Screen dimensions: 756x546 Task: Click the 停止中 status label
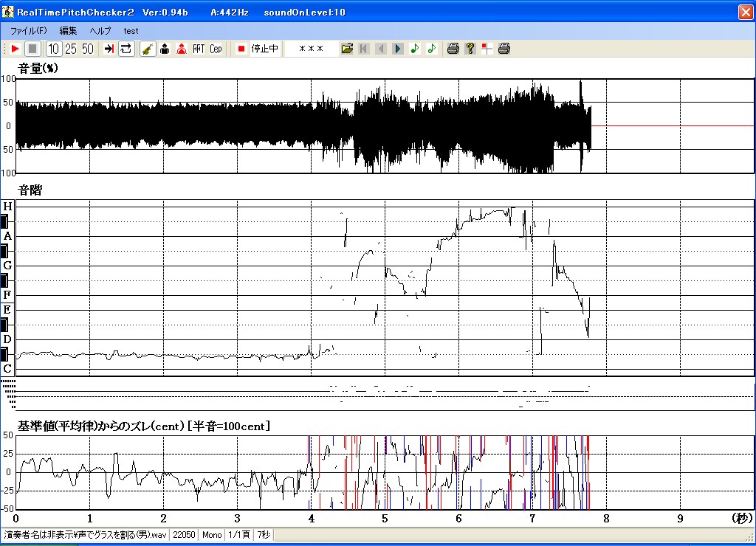265,49
